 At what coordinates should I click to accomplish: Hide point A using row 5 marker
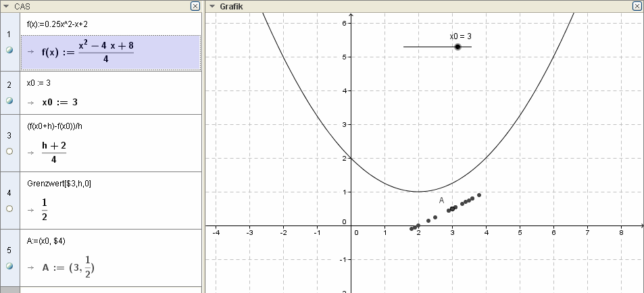[9, 266]
